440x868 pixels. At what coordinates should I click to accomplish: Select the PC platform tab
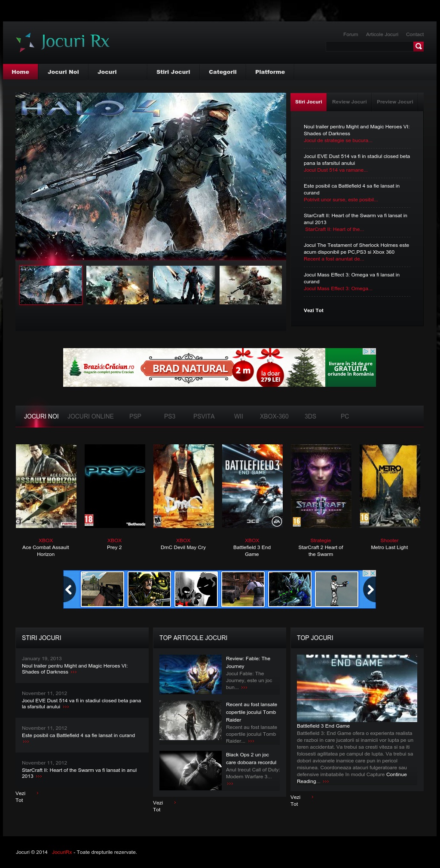tap(345, 416)
